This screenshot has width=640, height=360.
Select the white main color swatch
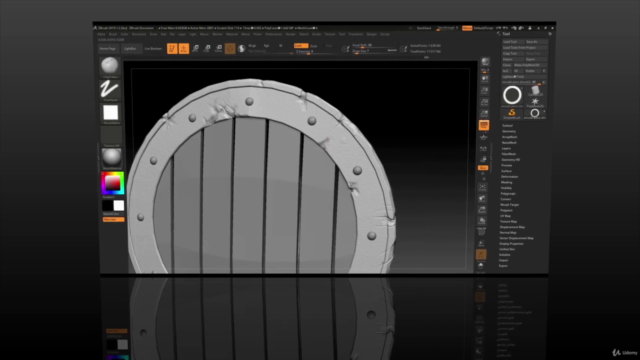[119, 205]
